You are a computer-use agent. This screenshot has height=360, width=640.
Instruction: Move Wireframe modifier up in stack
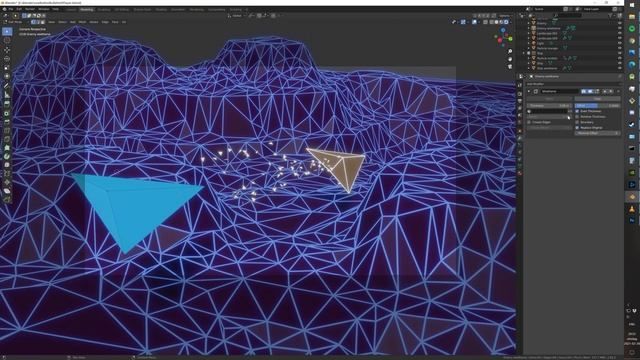(605, 91)
